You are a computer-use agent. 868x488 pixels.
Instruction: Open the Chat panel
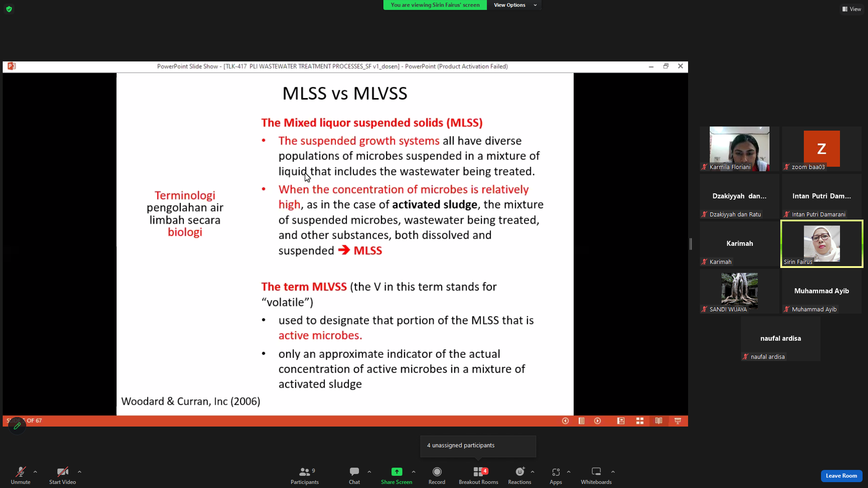click(x=354, y=475)
